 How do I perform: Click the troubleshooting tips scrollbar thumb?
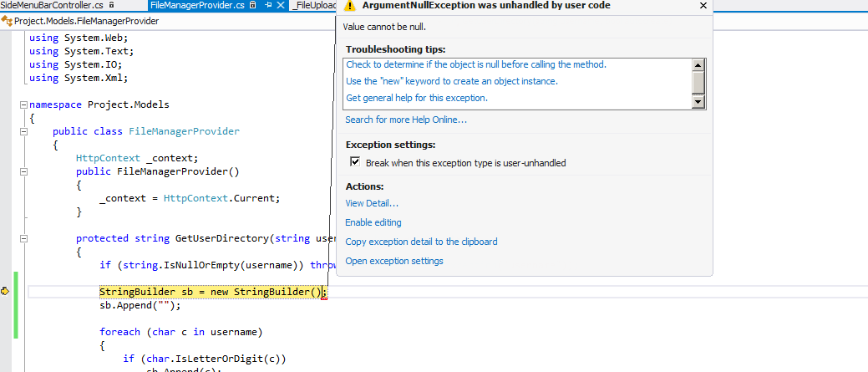click(698, 83)
